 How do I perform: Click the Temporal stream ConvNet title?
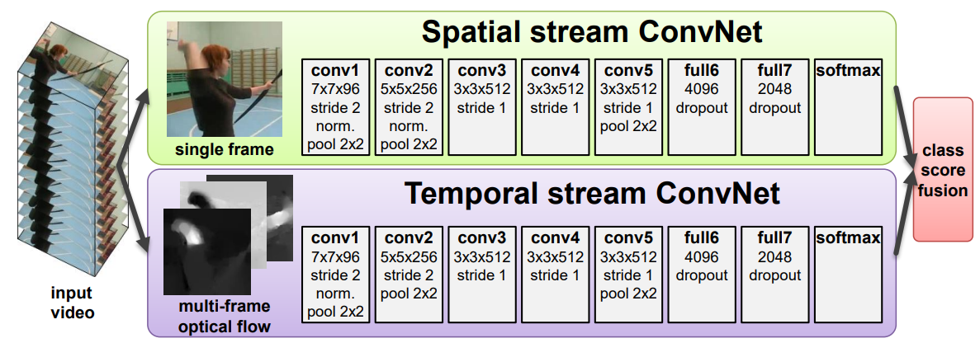pos(592,196)
